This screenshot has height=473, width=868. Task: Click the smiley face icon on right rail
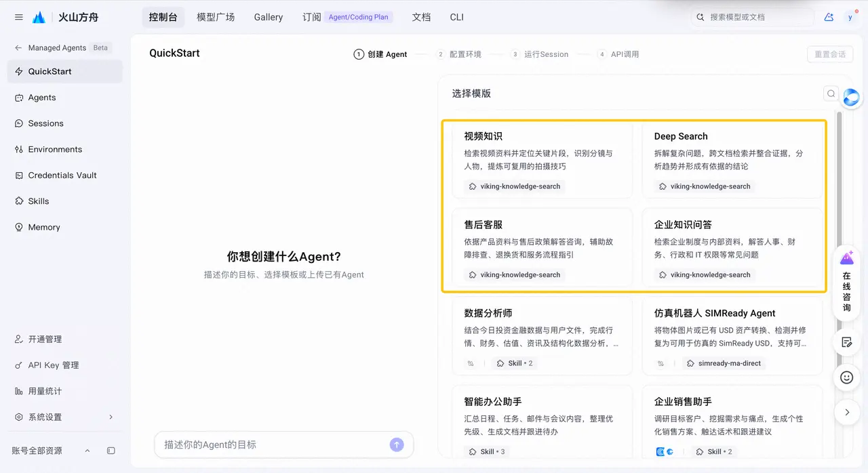coord(846,377)
